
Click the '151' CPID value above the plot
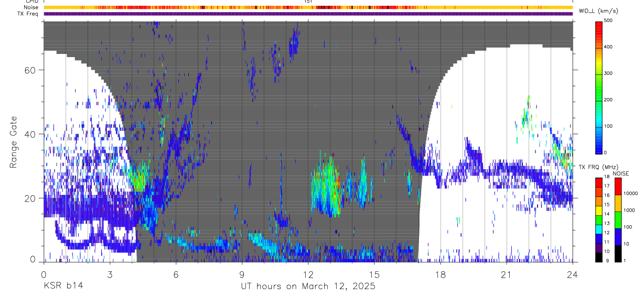click(x=308, y=2)
